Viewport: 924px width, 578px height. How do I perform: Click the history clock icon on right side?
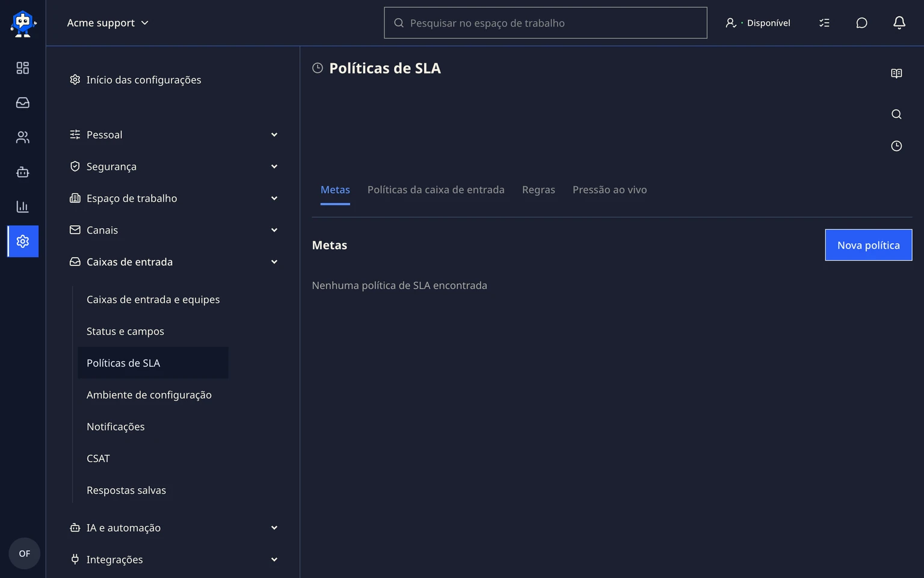pos(896,146)
